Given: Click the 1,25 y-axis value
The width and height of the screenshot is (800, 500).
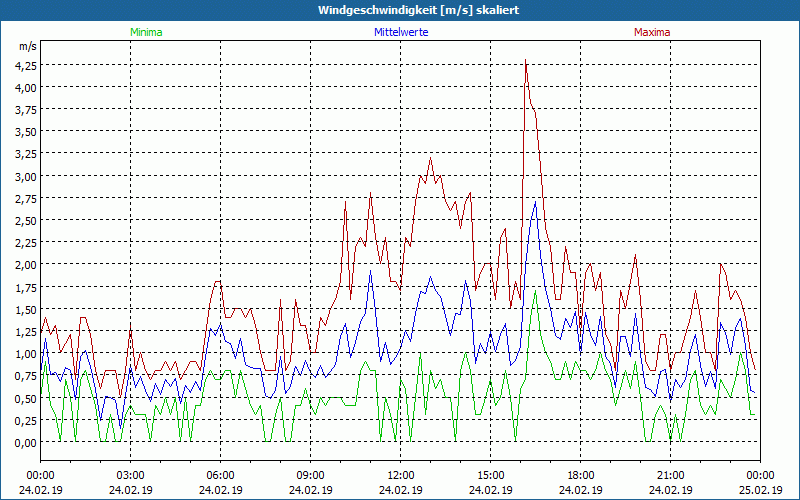Looking at the screenshot, I should coord(28,331).
